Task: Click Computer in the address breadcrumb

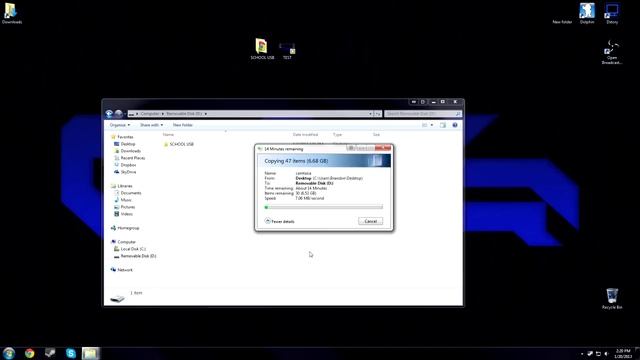Action: pyautogui.click(x=150, y=114)
